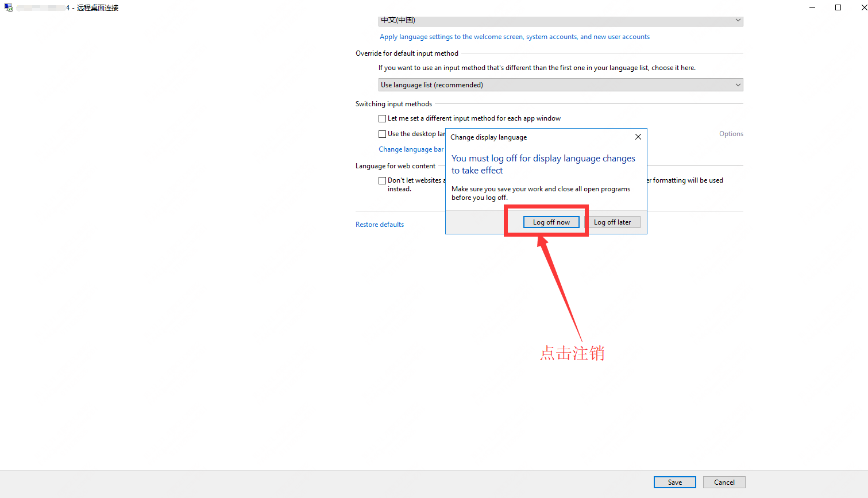Viewport: 868px width, 498px height.
Task: Click the 'Change language bar' link
Action: [411, 149]
